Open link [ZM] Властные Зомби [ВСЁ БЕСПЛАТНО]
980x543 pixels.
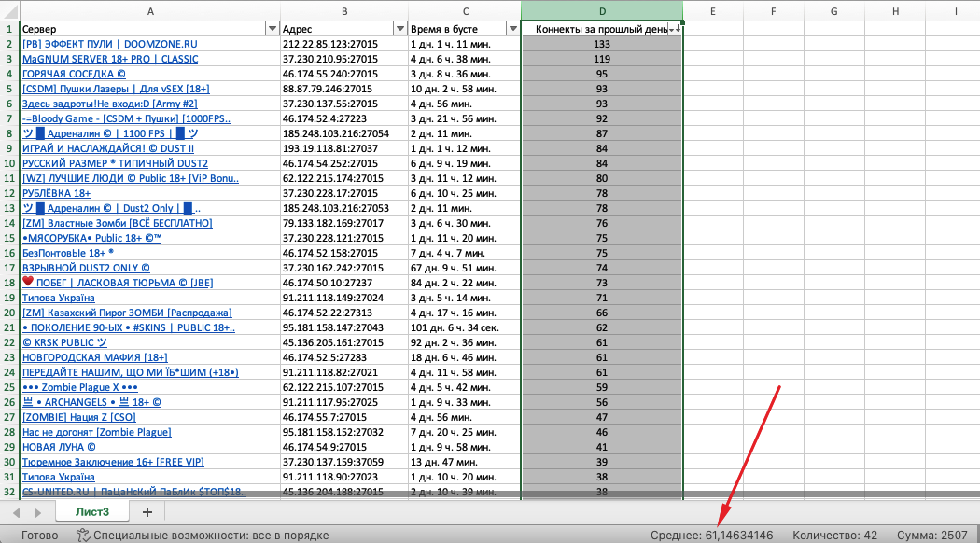pyautogui.click(x=118, y=223)
